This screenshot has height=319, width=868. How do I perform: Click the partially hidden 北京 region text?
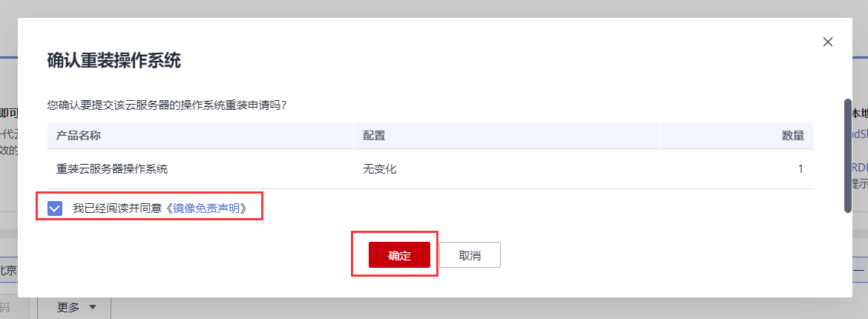click(x=7, y=269)
